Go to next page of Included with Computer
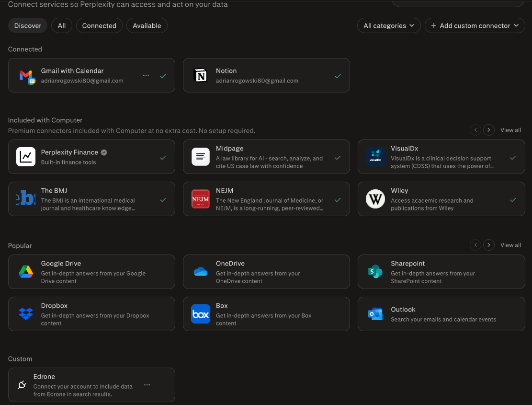 pyautogui.click(x=488, y=130)
